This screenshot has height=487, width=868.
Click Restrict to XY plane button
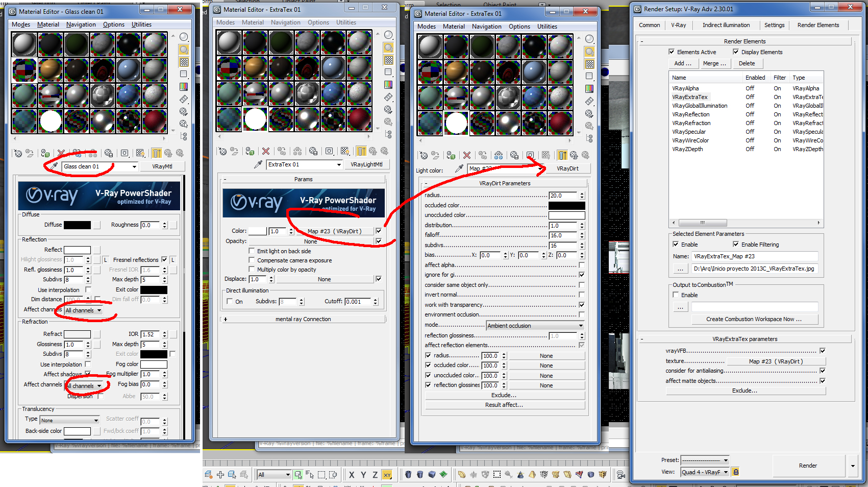[387, 475]
